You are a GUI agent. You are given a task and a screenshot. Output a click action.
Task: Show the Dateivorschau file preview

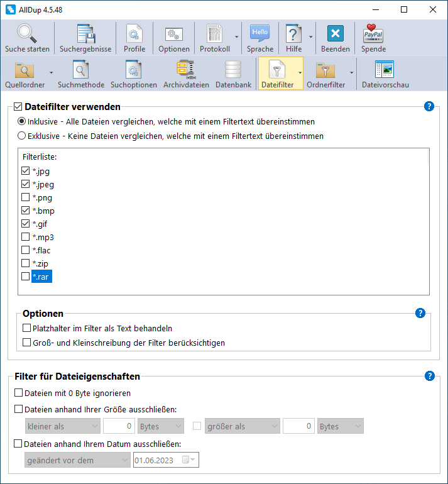tap(385, 70)
